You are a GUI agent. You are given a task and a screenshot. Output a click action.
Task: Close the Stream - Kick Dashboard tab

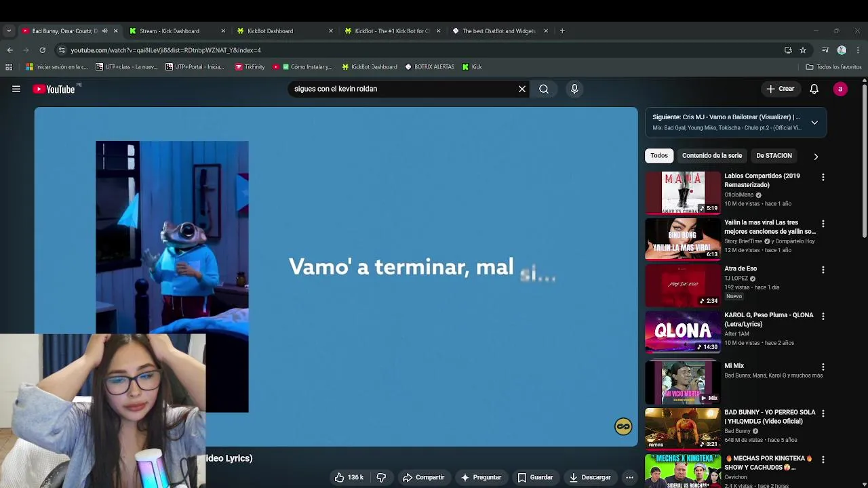(223, 30)
